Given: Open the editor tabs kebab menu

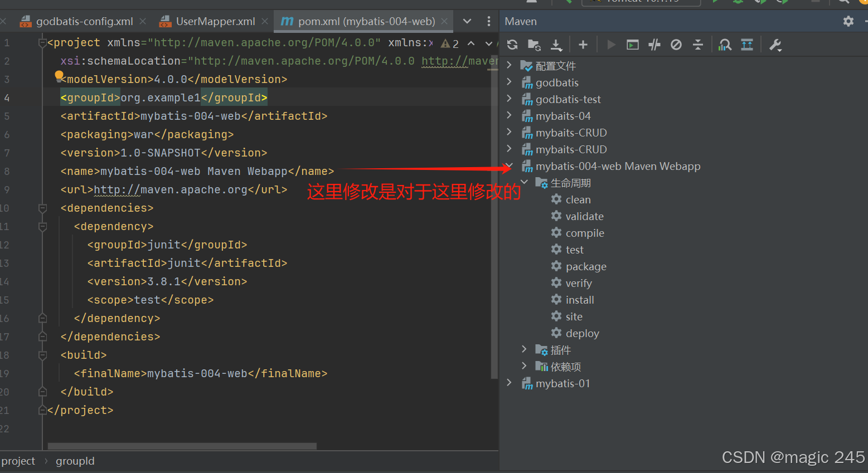Looking at the screenshot, I should tap(489, 21).
